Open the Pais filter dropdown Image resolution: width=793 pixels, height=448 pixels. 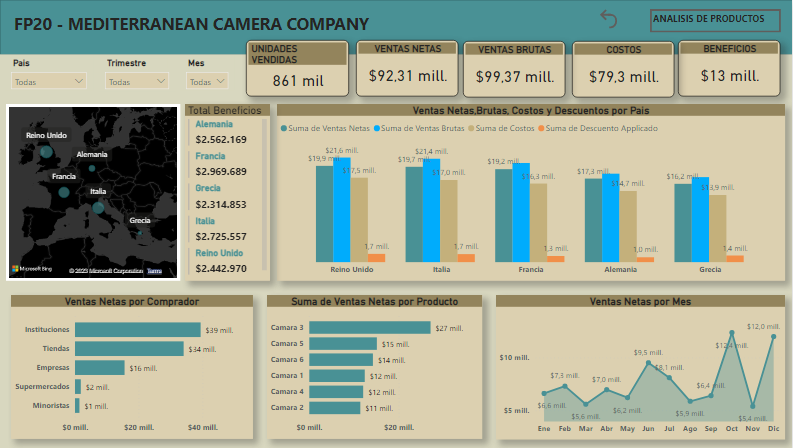[x=49, y=81]
